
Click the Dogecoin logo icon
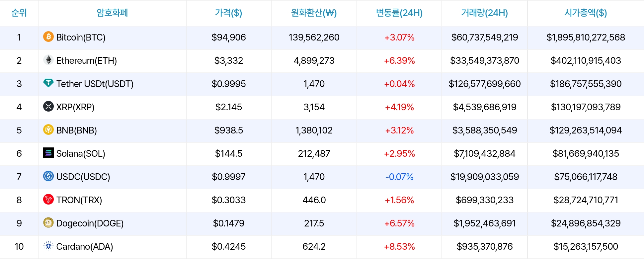[x=48, y=222]
